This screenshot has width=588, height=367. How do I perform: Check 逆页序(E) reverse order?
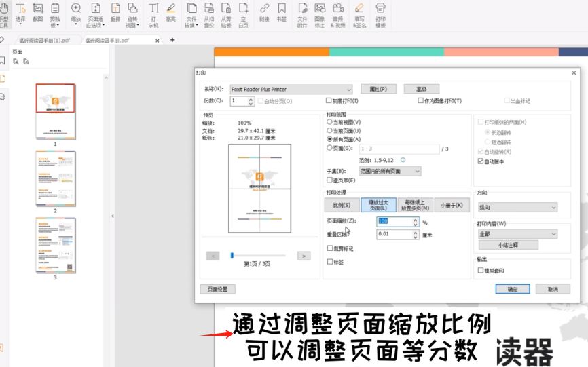329,180
